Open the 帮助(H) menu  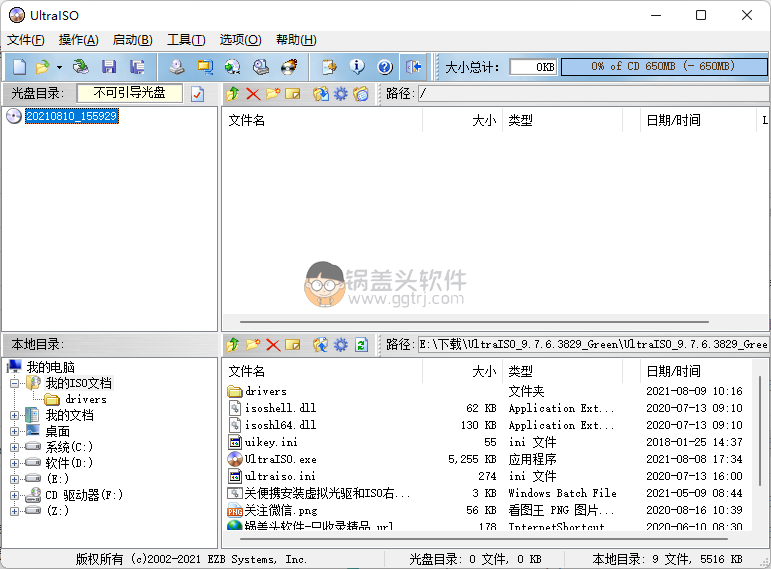[x=296, y=40]
